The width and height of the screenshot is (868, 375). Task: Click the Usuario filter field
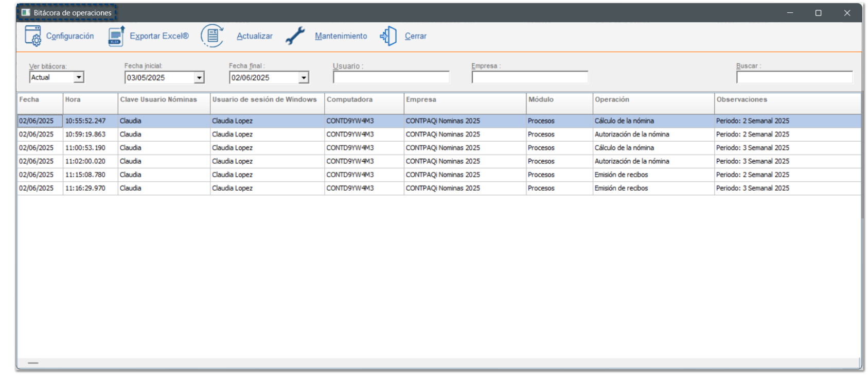click(391, 77)
